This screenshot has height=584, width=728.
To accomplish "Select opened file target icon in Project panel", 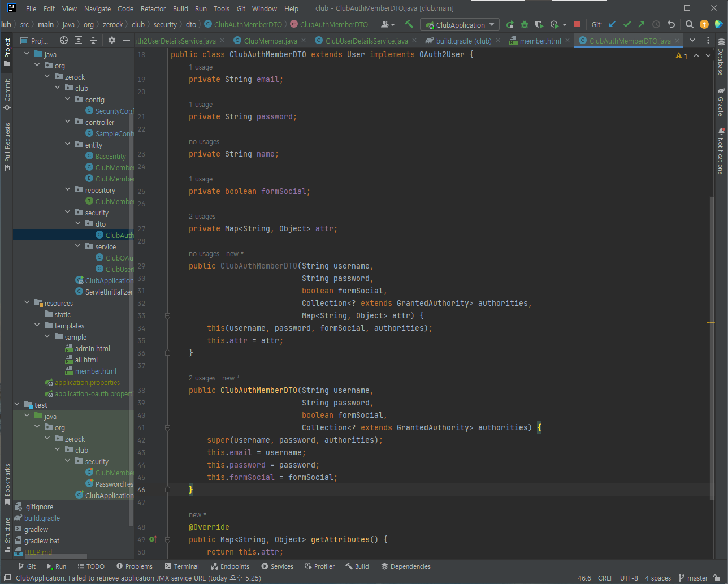I will pyautogui.click(x=64, y=40).
